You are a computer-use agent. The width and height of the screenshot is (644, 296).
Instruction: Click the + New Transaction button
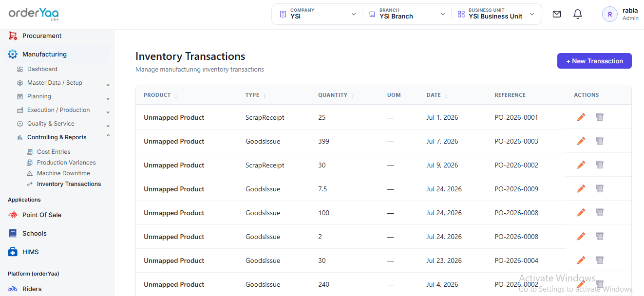click(594, 61)
